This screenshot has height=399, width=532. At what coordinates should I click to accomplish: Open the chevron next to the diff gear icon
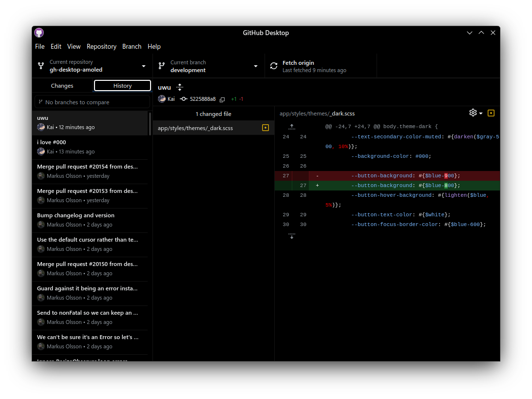tap(481, 113)
